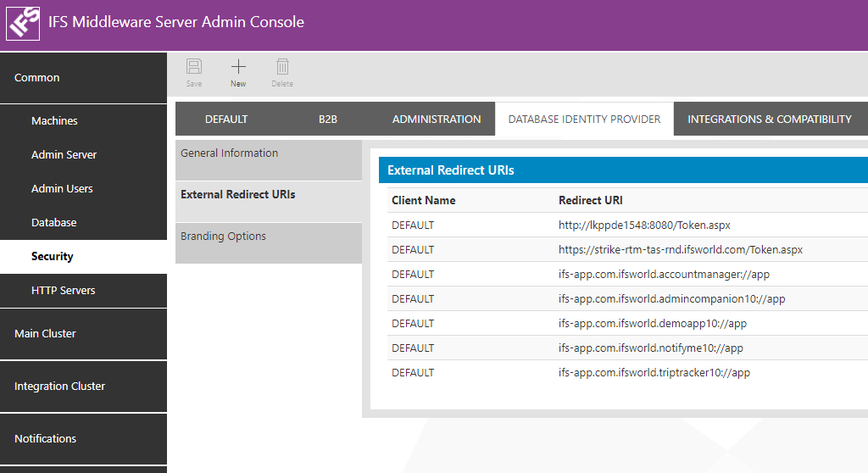
Task: Open the General Information section
Action: coord(269,160)
